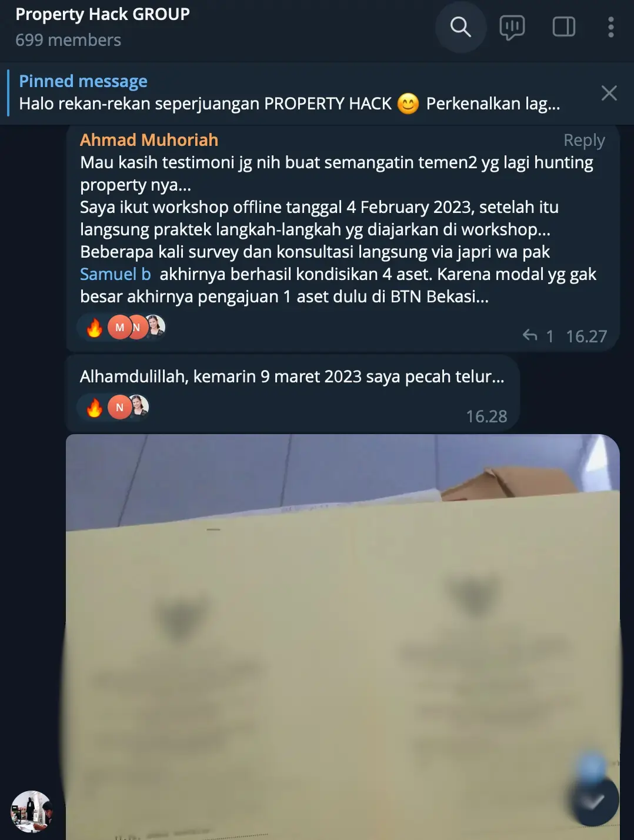634x840 pixels.
Task: Click the sender's profile avatar at bottom left
Action: 32,811
